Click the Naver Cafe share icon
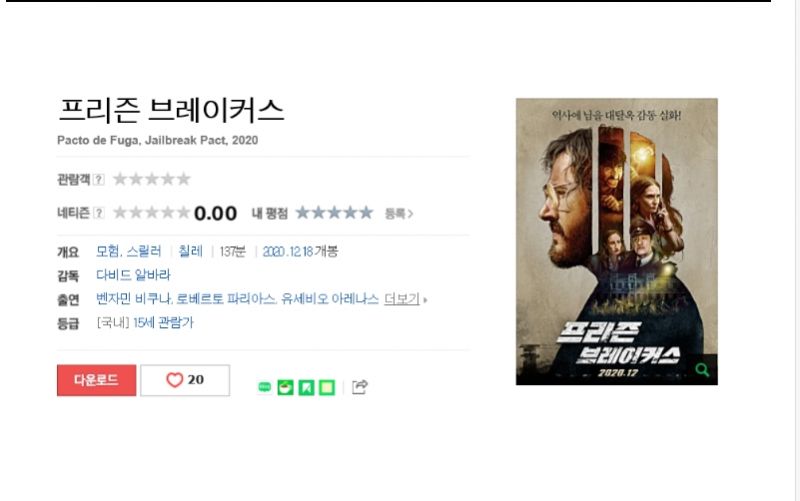Image resolution: width=800 pixels, height=501 pixels. point(285,387)
